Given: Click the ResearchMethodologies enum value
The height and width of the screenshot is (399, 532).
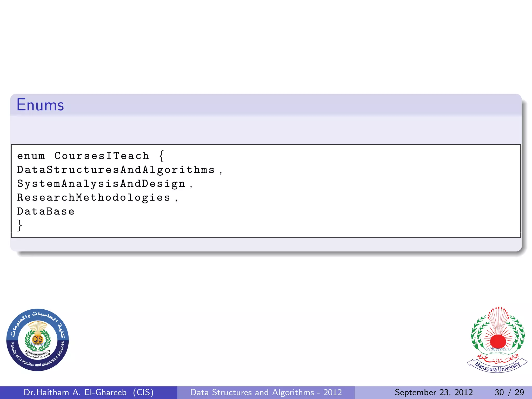Looking at the screenshot, I should [94, 198].
